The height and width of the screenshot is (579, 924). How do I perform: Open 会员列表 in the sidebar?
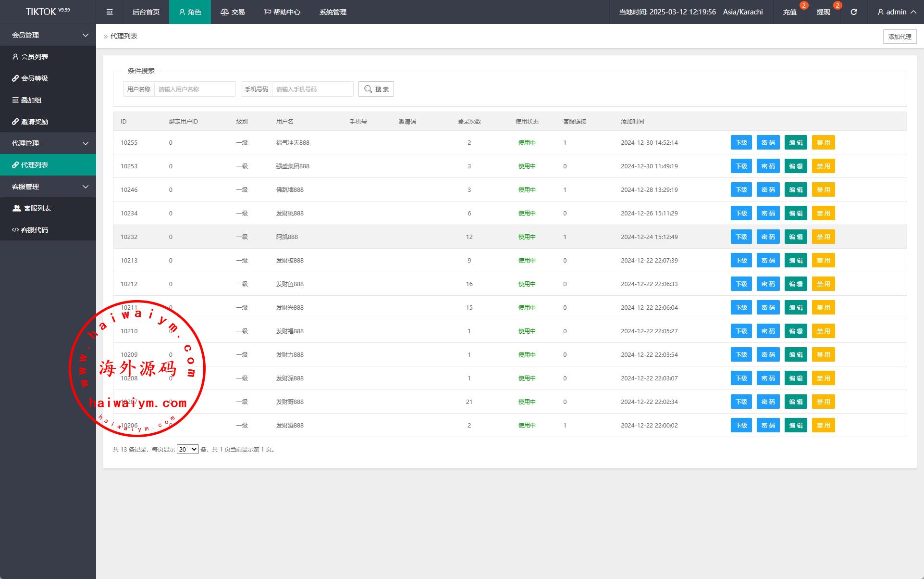(35, 57)
